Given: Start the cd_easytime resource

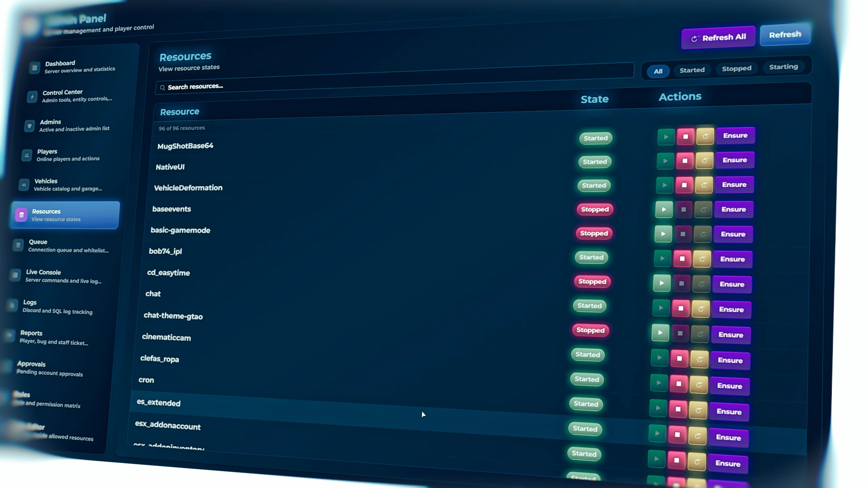Looking at the screenshot, I should tap(662, 283).
